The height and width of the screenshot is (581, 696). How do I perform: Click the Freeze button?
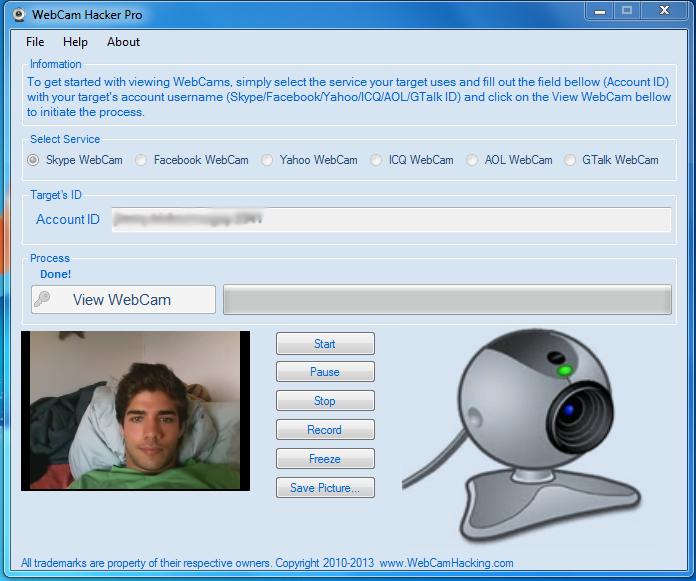coord(325,458)
